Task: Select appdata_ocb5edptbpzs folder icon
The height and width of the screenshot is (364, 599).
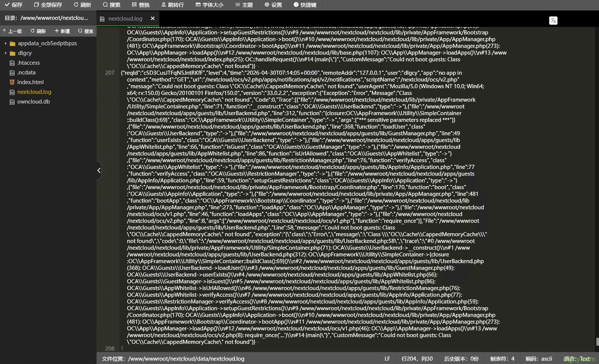Action: (12, 43)
